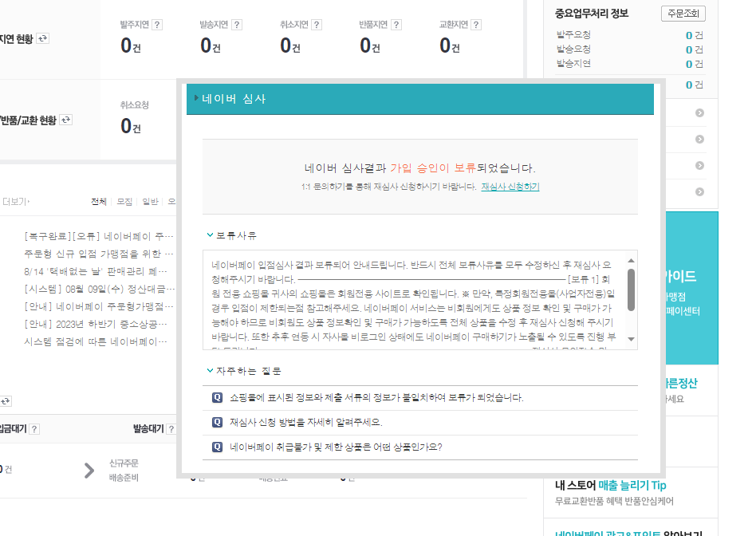Refresh the 반품/교환 현황 section icon
This screenshot has width=756, height=536.
click(x=66, y=120)
